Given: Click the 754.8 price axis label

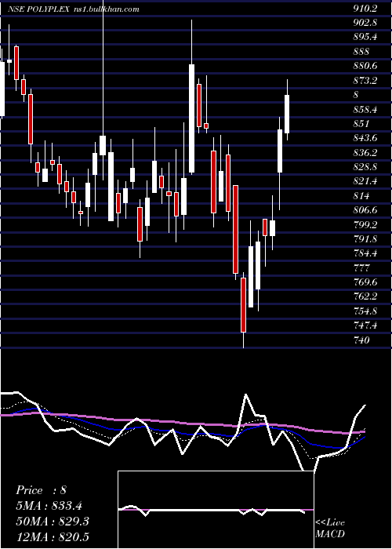Looking at the screenshot, I should pos(365,311).
